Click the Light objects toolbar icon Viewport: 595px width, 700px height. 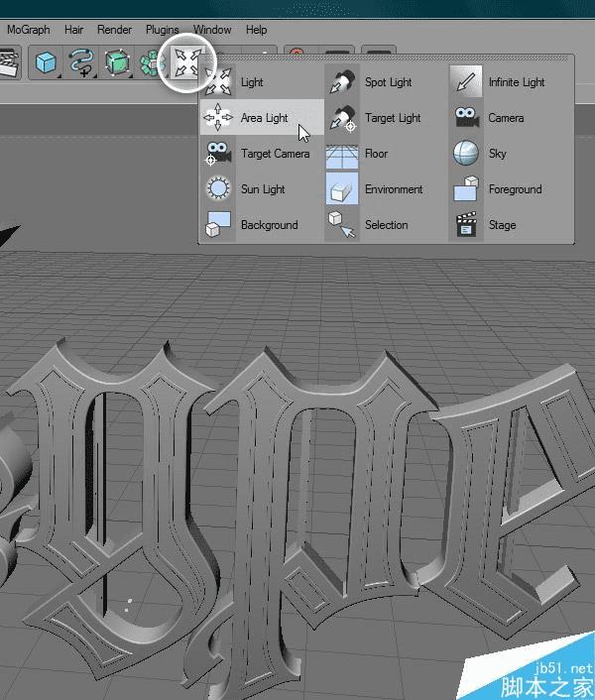[x=187, y=62]
